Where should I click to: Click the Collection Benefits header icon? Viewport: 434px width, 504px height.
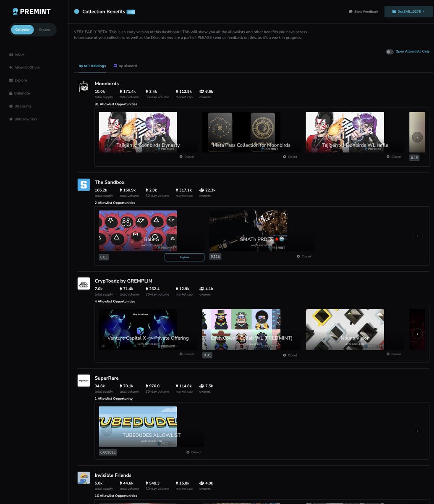coord(76,11)
